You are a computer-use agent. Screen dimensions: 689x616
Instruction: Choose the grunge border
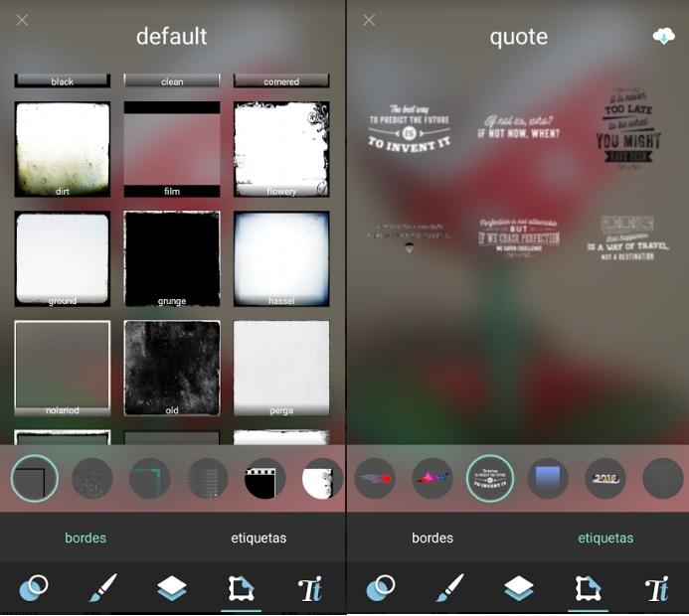tap(172, 258)
